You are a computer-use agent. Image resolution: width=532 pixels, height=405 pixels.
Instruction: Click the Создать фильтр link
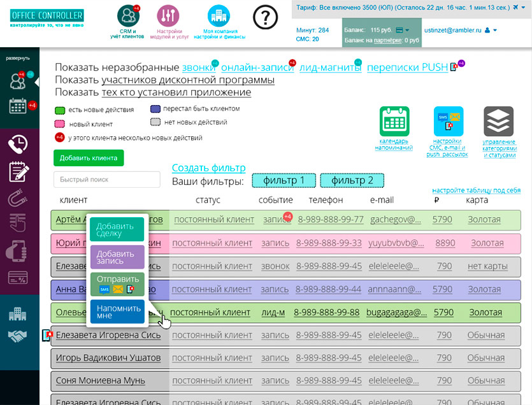[208, 168]
